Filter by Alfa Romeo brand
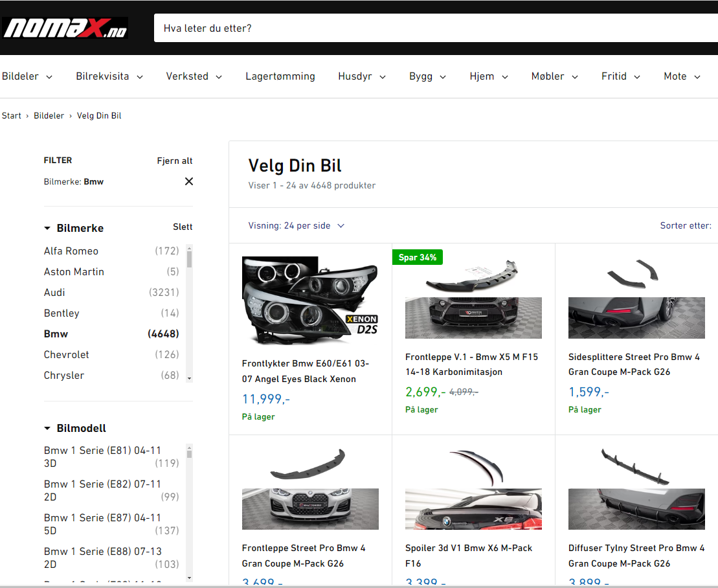The image size is (718, 588). 111,251
